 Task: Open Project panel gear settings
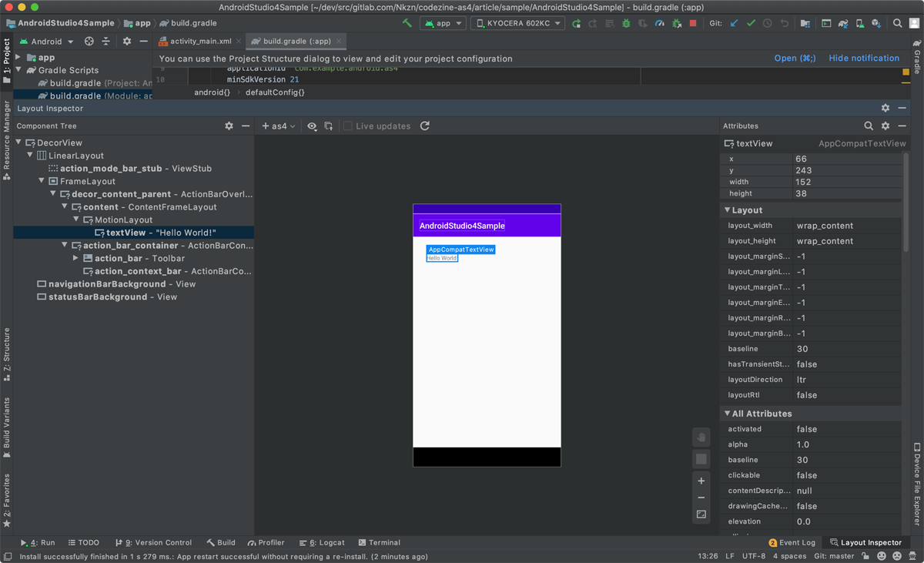(x=127, y=42)
